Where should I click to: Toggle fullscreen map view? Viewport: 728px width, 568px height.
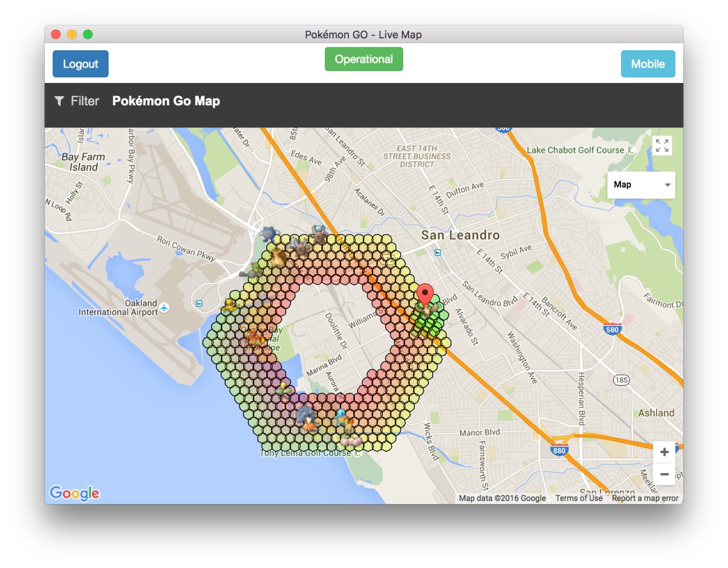[662, 146]
